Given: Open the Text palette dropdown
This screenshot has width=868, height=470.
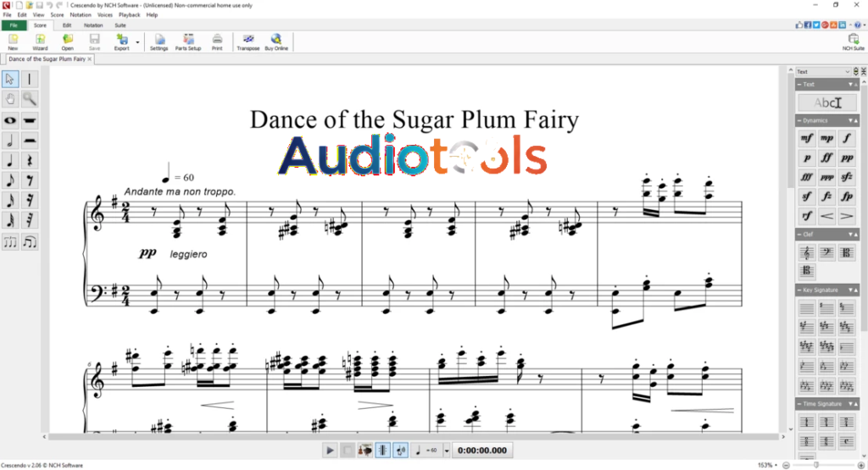Looking at the screenshot, I should (x=823, y=72).
